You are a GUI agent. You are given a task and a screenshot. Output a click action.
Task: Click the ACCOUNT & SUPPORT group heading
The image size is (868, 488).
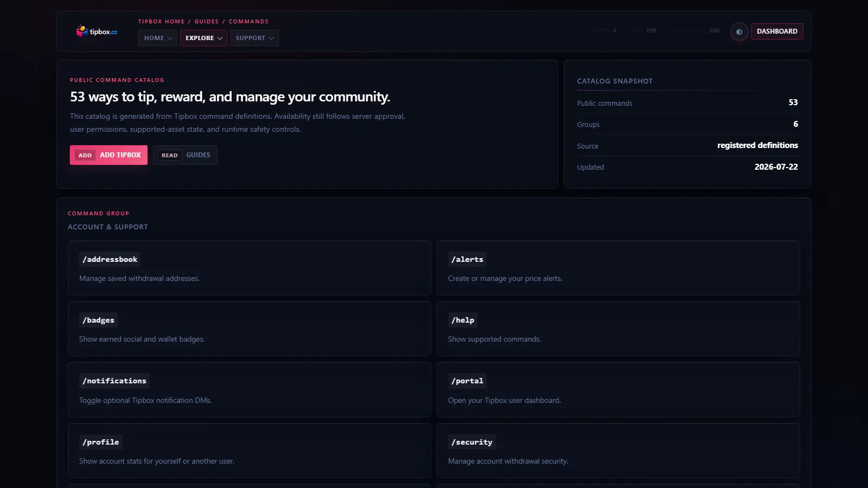tap(108, 227)
